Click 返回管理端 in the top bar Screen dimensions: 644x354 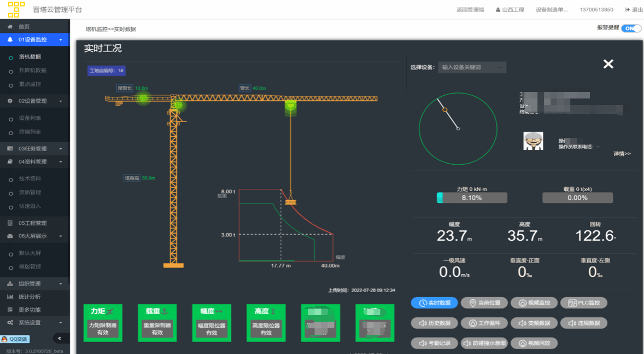[470, 10]
